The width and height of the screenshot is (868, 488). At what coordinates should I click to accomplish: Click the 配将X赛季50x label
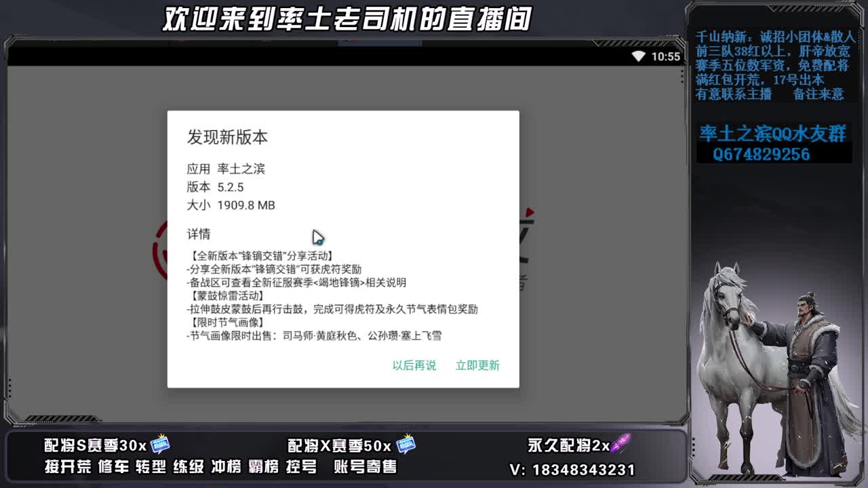(x=340, y=446)
